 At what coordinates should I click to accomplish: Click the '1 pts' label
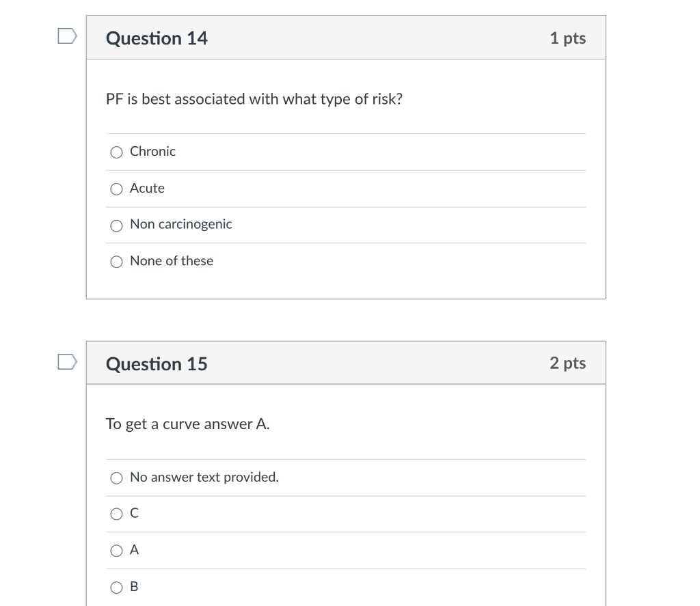pos(567,38)
